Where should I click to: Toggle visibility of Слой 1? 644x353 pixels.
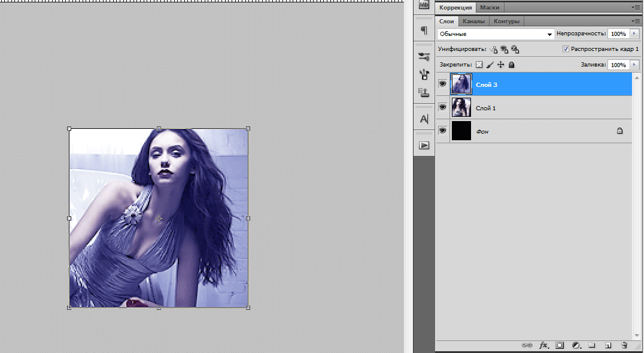[x=443, y=108]
